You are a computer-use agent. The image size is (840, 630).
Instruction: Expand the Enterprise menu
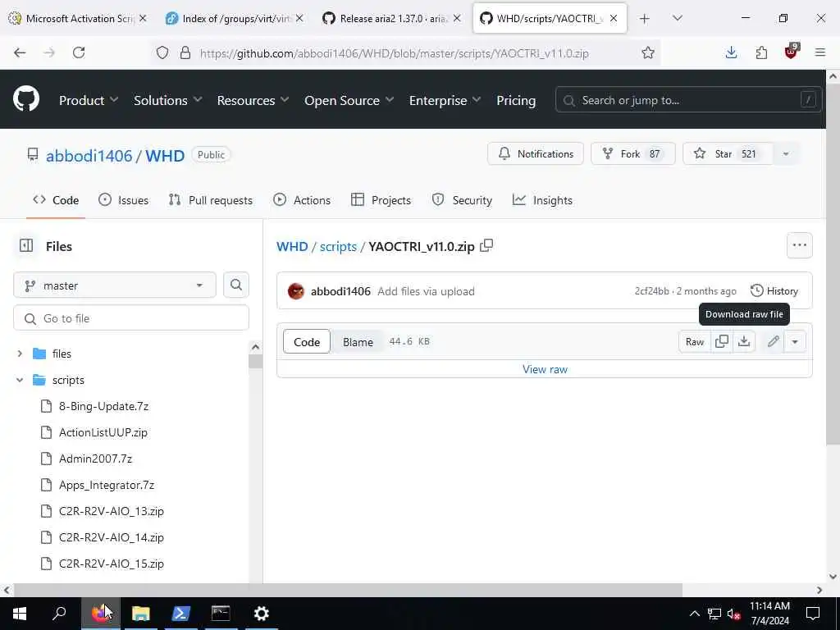tap(445, 100)
